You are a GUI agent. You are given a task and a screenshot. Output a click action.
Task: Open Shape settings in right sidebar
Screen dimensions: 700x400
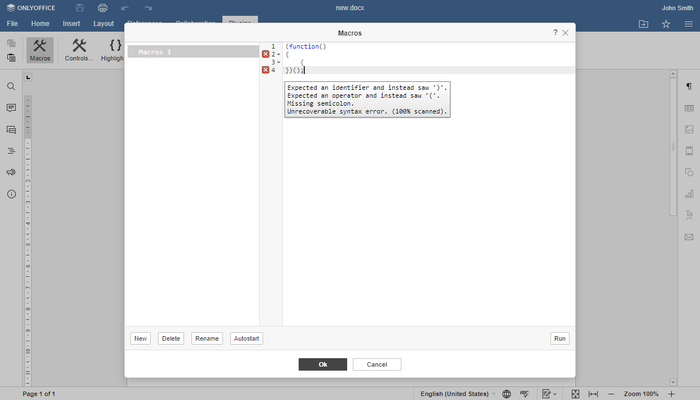[689, 172]
